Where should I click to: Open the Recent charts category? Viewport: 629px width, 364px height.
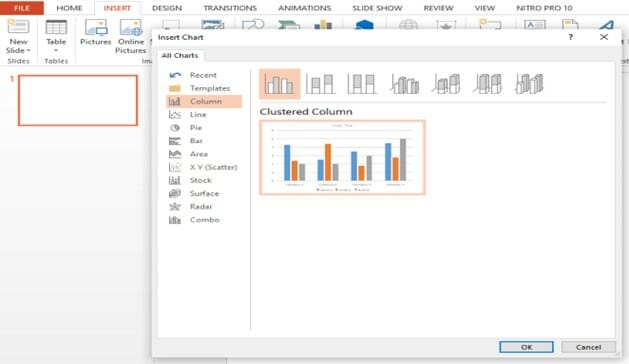(204, 75)
